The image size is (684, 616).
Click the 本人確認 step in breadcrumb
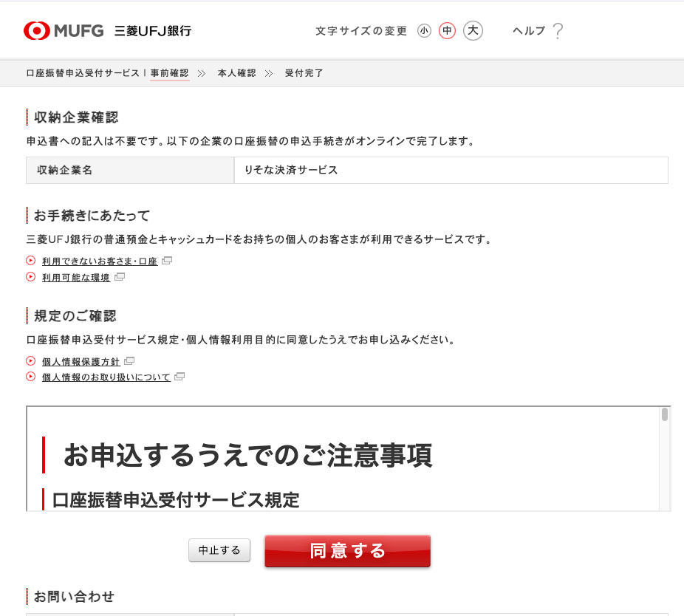[236, 73]
